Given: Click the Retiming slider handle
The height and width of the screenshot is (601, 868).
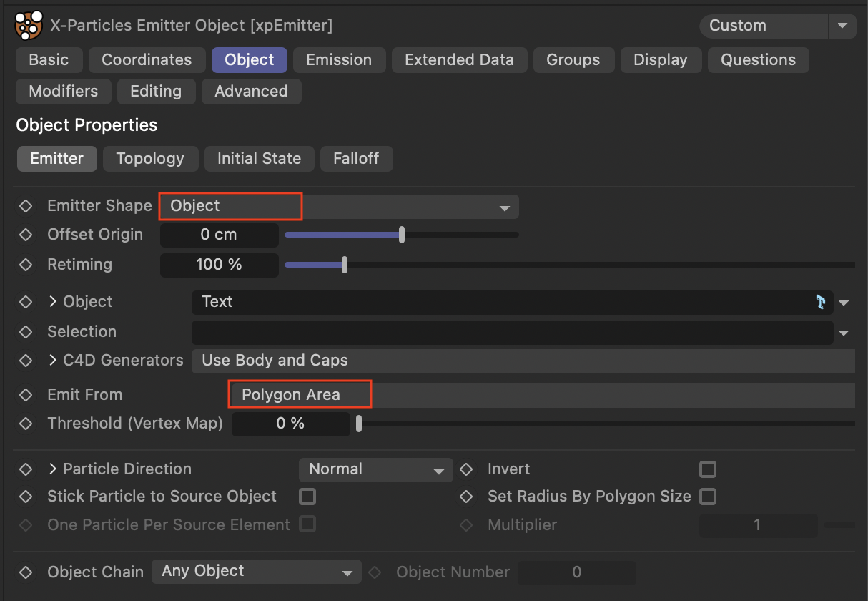Looking at the screenshot, I should (x=345, y=265).
